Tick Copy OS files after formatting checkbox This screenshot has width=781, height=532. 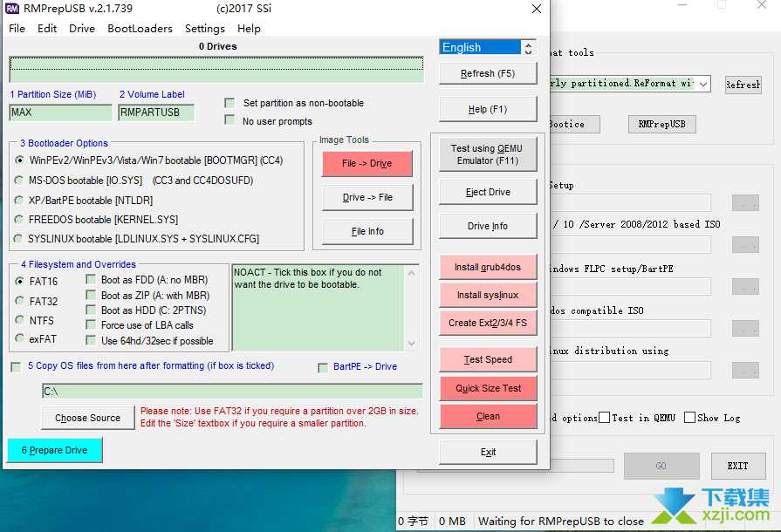16,367
